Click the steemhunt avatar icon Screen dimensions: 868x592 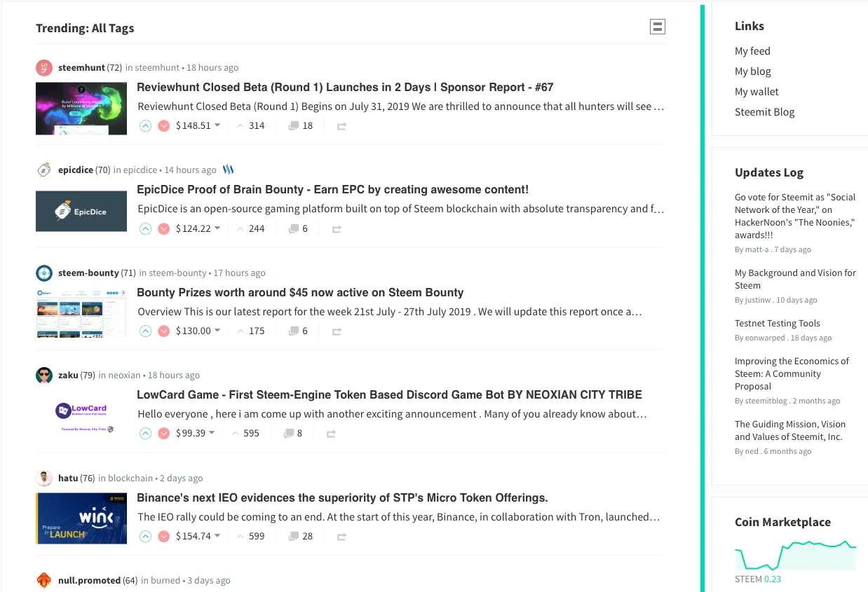tap(44, 68)
